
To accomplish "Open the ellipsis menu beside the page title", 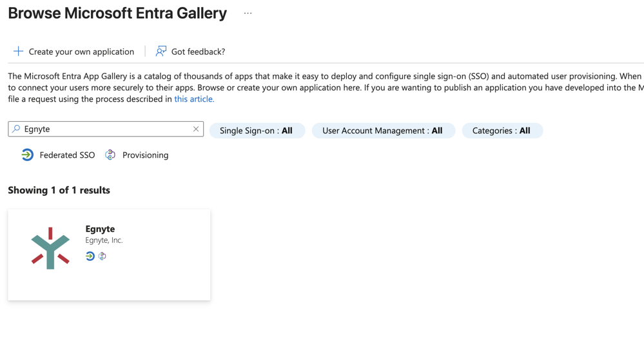I will (x=248, y=13).
